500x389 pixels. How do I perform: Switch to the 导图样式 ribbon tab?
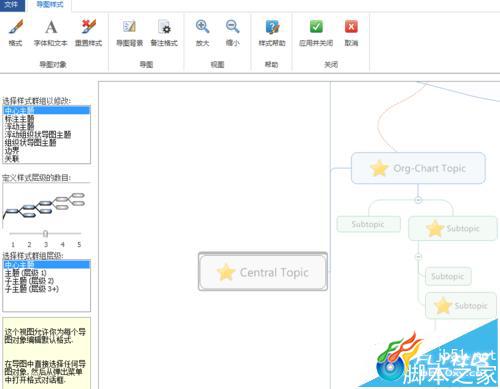click(x=50, y=5)
